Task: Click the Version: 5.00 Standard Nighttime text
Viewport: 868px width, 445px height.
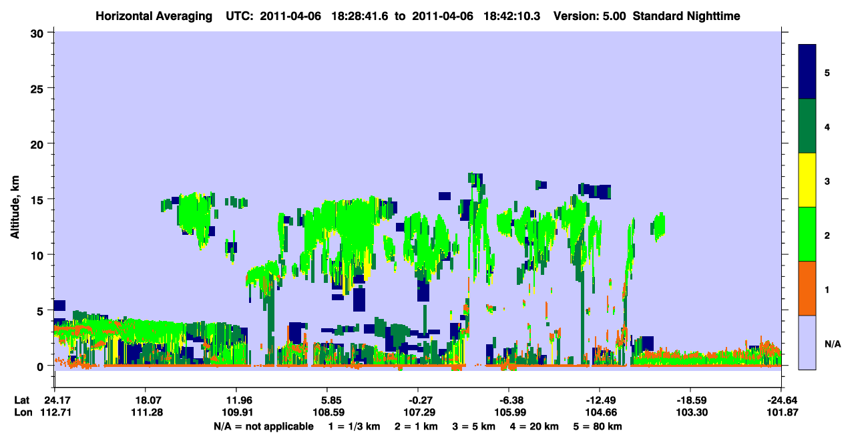Action: (x=647, y=15)
